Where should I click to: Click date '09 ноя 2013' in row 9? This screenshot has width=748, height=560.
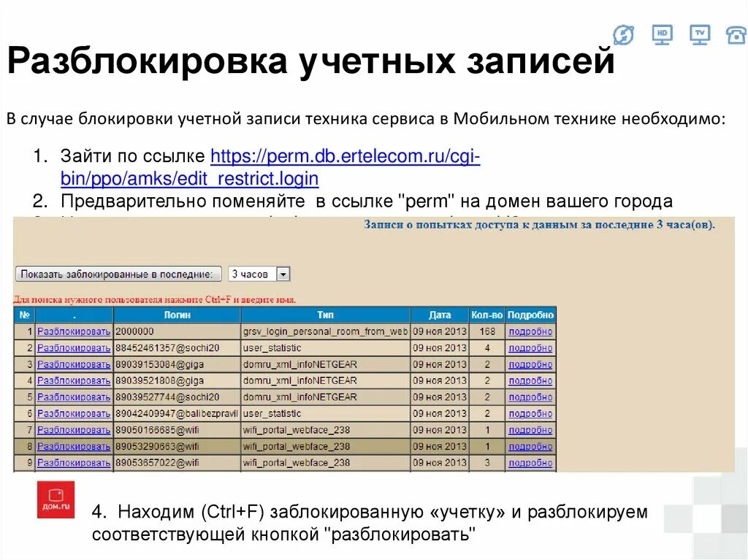click(439, 463)
